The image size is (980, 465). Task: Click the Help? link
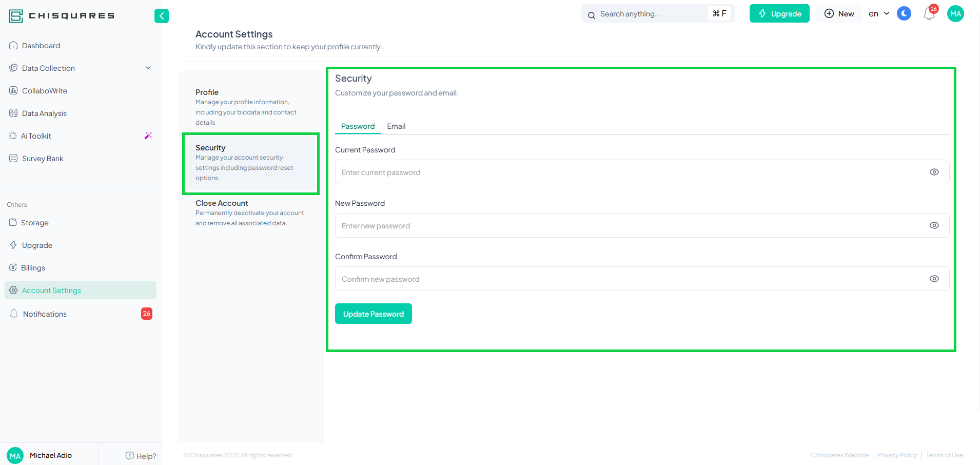click(141, 456)
